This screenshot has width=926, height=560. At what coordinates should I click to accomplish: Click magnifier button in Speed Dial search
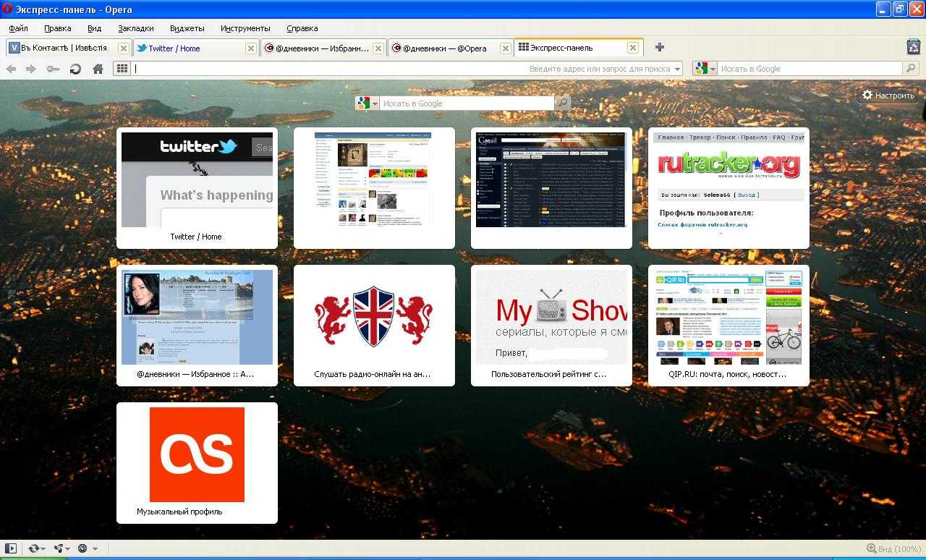(x=562, y=103)
